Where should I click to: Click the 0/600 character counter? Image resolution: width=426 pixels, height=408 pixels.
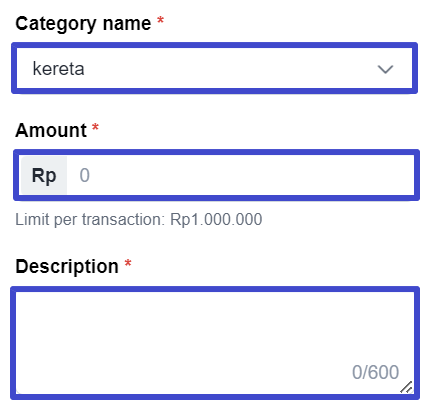375,372
